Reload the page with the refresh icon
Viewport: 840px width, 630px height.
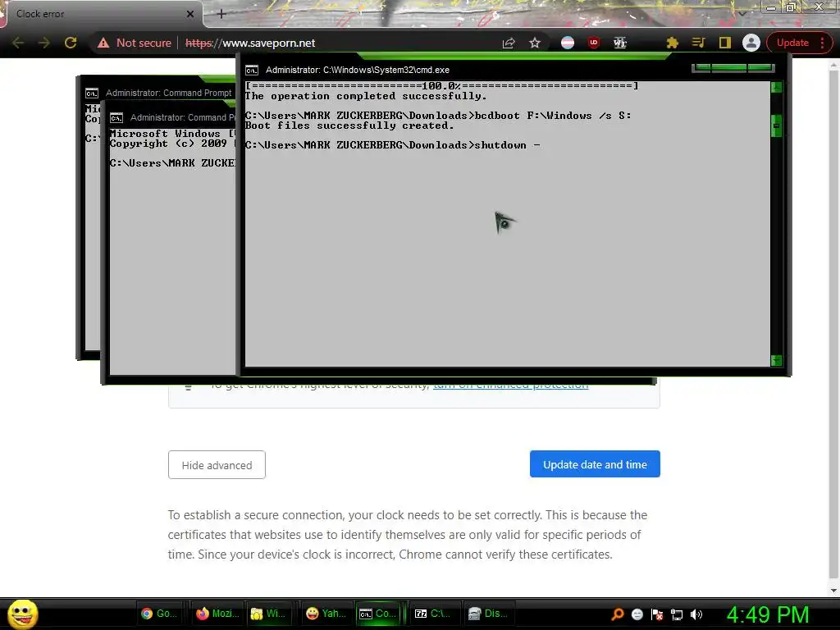pos(71,43)
